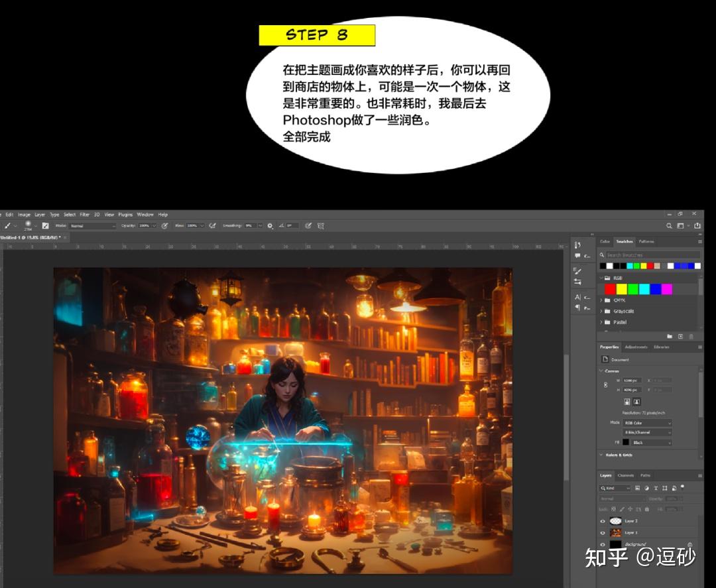716x588 pixels.
Task: Toggle pressure for size icon
Action: pos(308,225)
